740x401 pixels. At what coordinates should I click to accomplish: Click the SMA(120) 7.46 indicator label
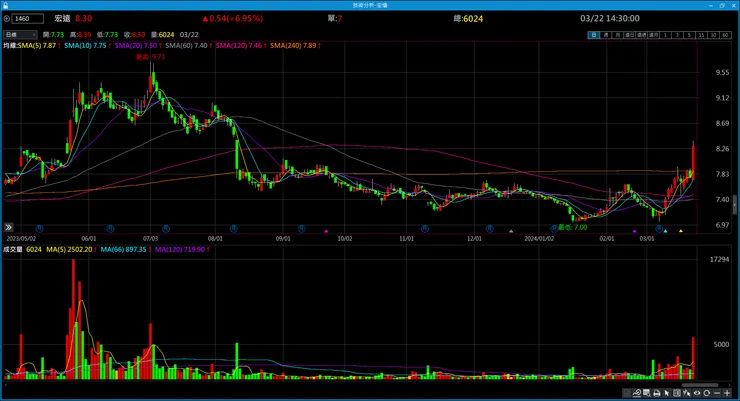[x=238, y=46]
